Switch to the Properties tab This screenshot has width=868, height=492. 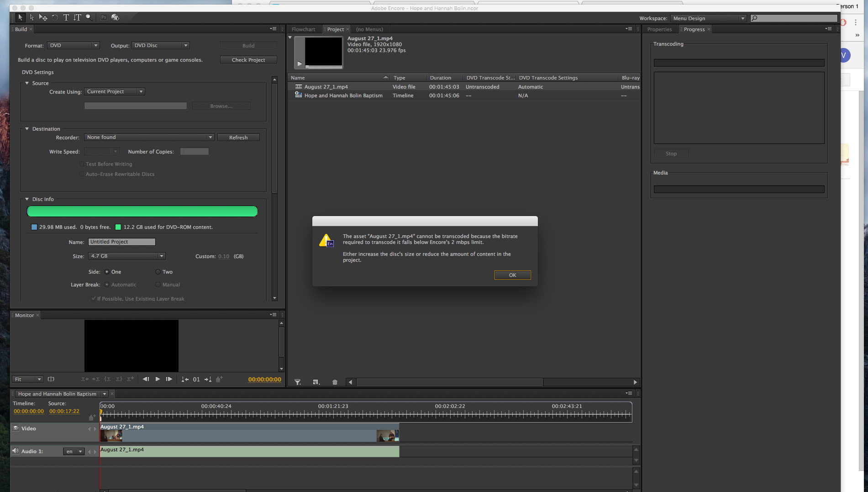[659, 29]
